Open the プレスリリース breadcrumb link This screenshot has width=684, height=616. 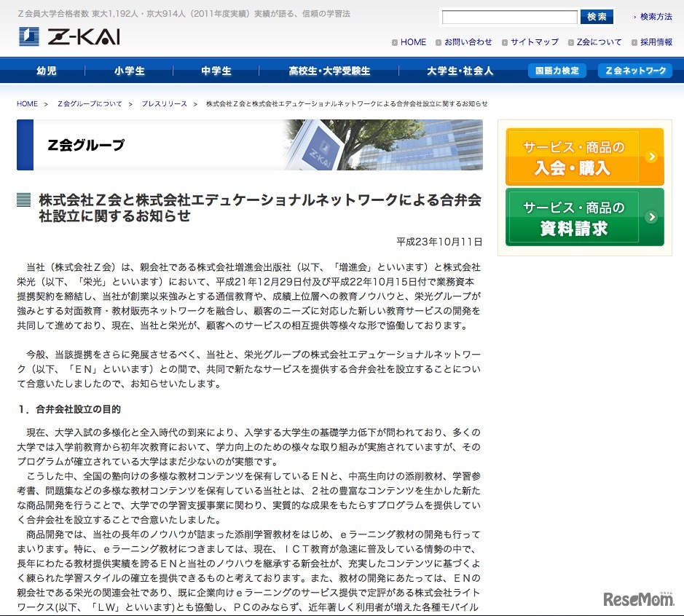pos(164,103)
